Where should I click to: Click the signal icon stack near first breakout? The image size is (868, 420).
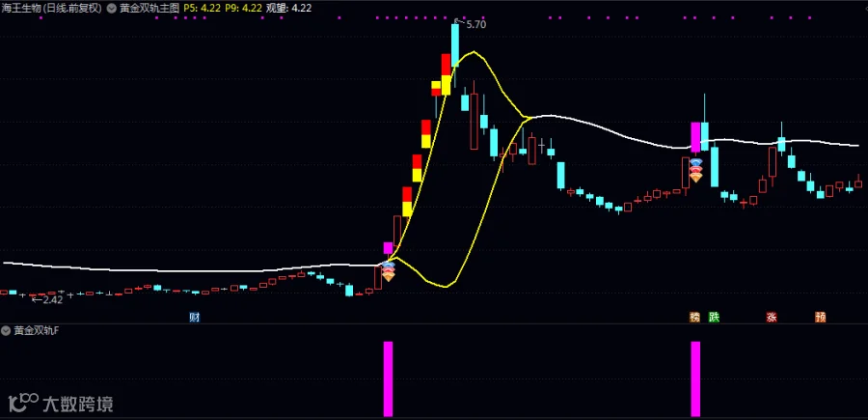(389, 271)
